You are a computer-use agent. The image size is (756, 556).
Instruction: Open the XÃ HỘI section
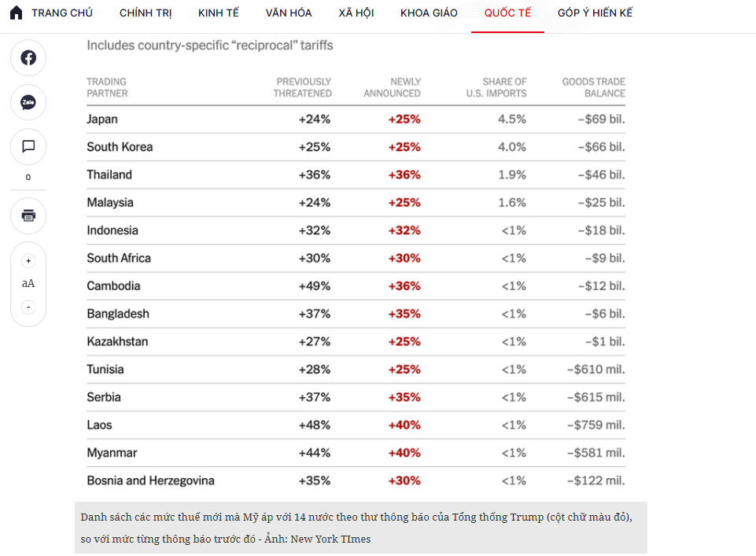point(356,13)
